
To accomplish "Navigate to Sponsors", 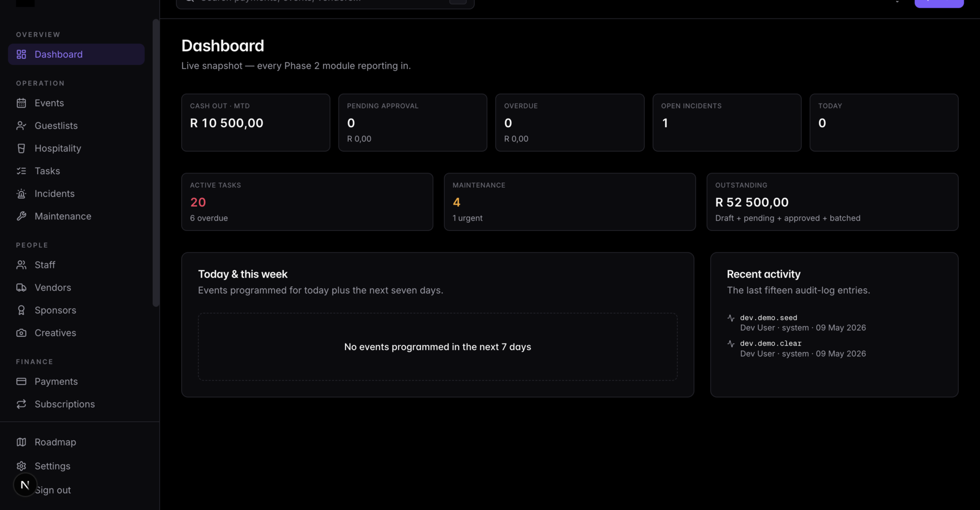I will coord(76,310).
